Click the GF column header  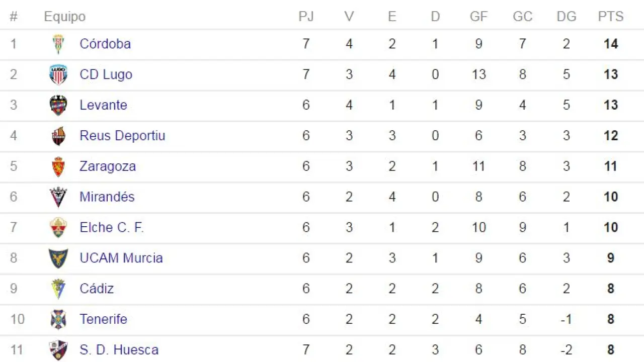(478, 17)
